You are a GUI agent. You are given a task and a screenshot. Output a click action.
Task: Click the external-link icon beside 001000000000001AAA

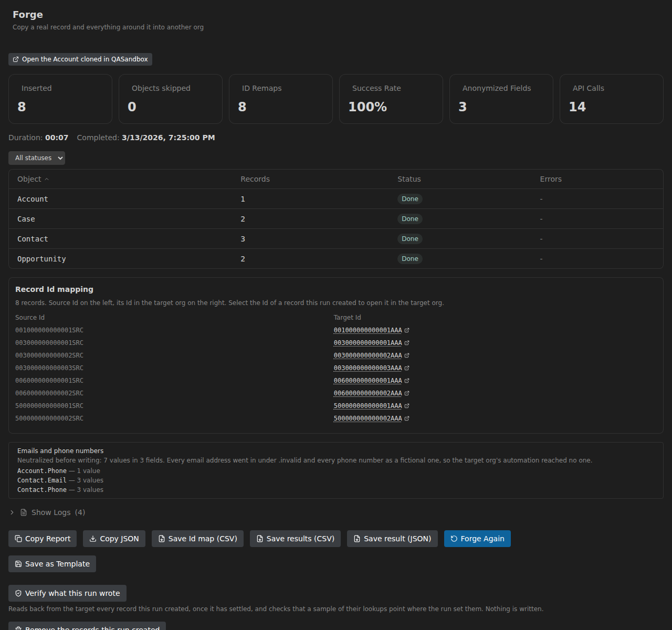click(407, 330)
